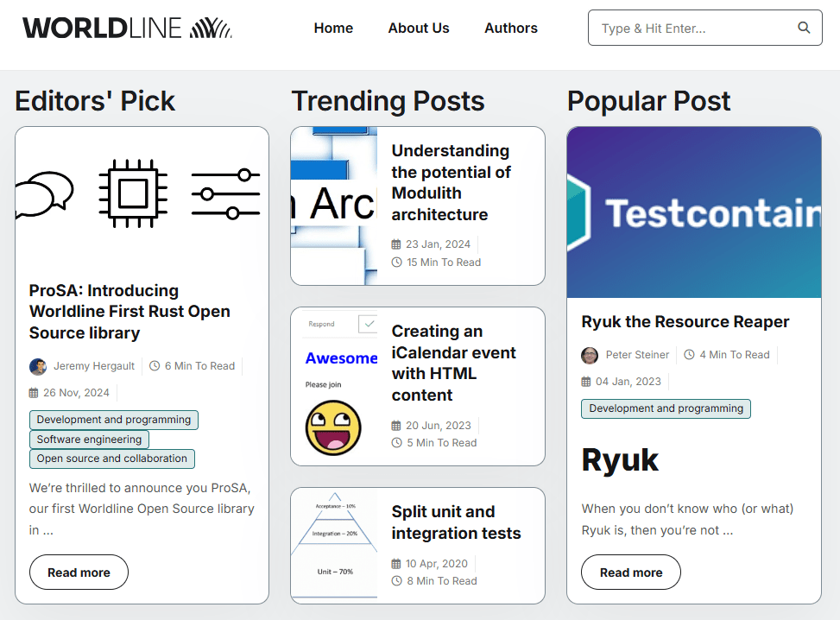The width and height of the screenshot is (840, 620).
Task: Click clock icon beside 15 Min To Read
Action: tap(396, 263)
